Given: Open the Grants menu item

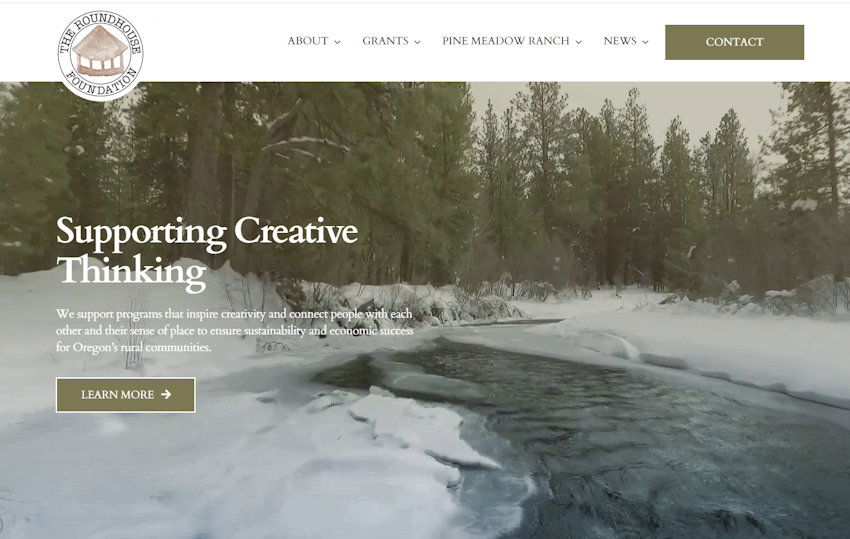Looking at the screenshot, I should click(385, 41).
